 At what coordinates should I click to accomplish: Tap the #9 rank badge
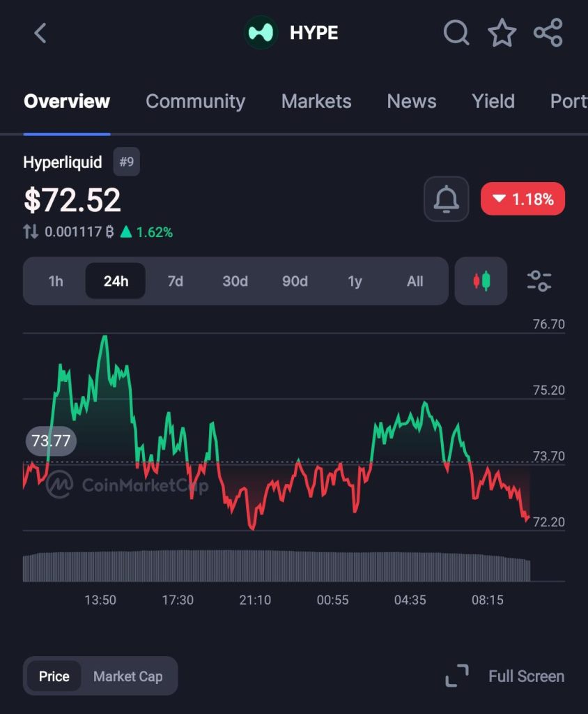127,162
